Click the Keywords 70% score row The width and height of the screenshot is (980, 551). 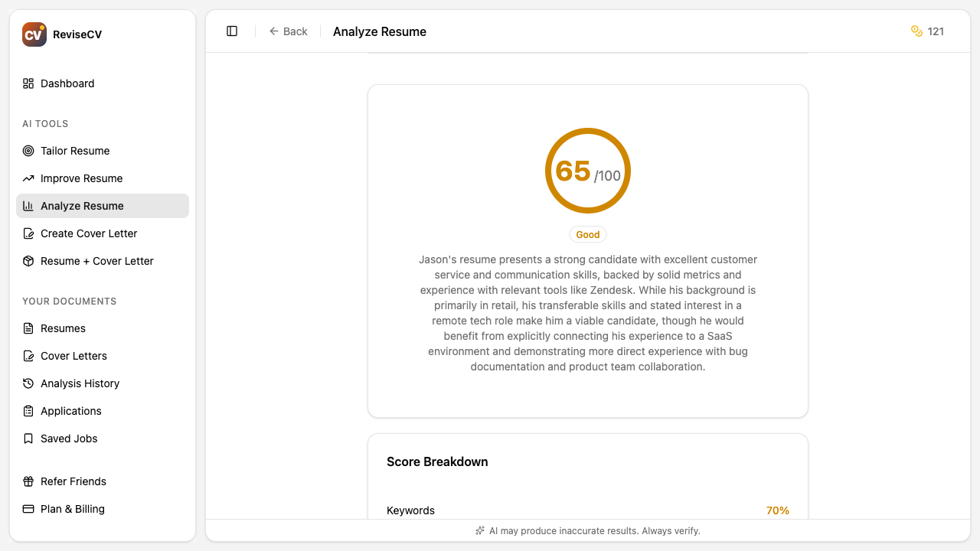(x=587, y=510)
